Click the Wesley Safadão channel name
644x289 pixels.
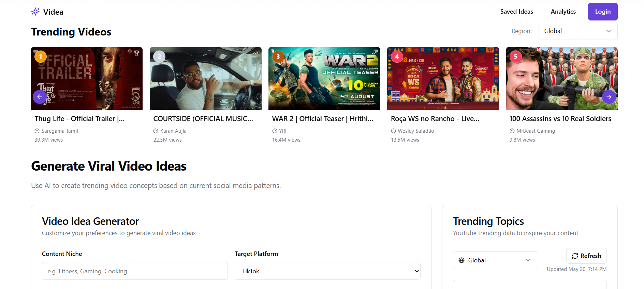[x=416, y=131]
